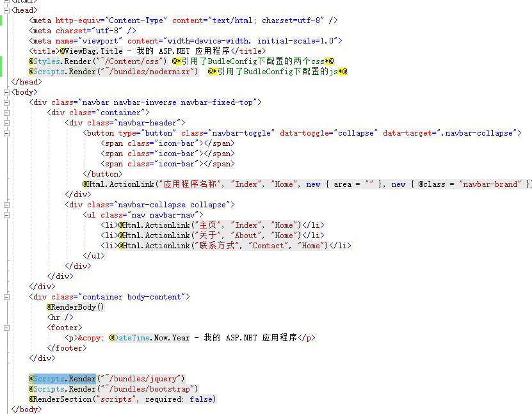The height and width of the screenshot is (414, 532).
Task: Click "@RenderSection" near the bottom
Action: coord(60,399)
